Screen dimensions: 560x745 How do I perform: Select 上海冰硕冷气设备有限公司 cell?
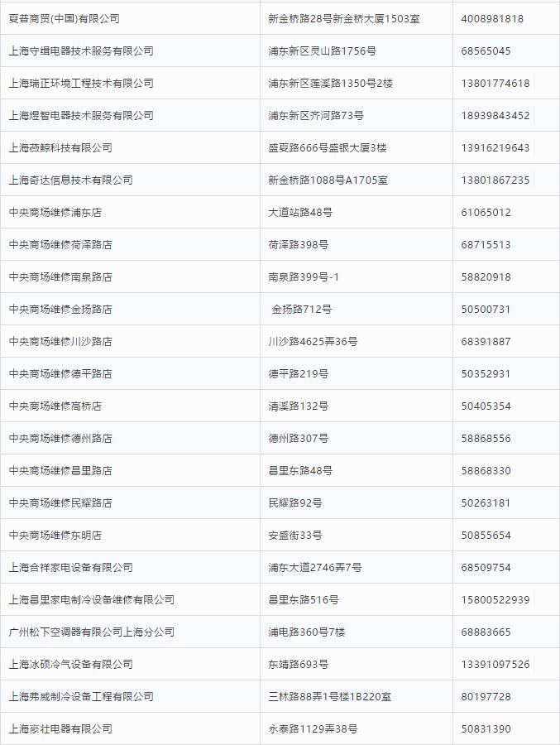click(x=130, y=665)
